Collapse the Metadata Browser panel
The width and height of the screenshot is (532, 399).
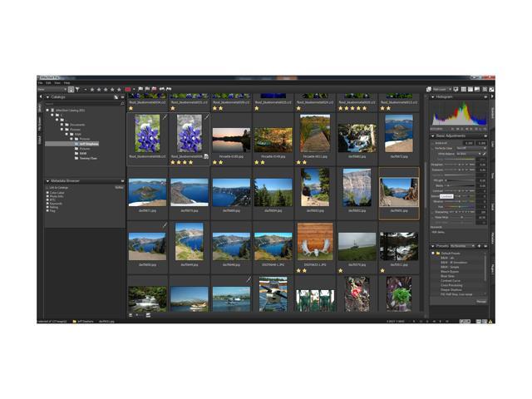click(48, 181)
